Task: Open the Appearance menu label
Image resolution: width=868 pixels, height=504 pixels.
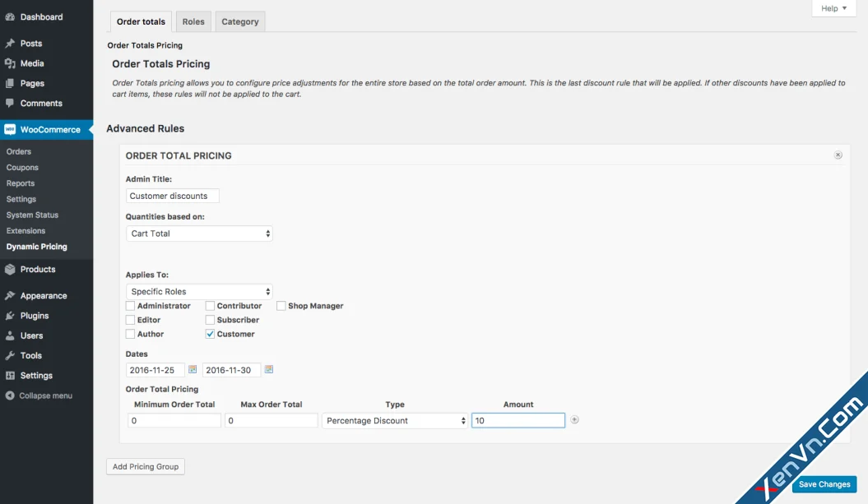Action: tap(44, 295)
